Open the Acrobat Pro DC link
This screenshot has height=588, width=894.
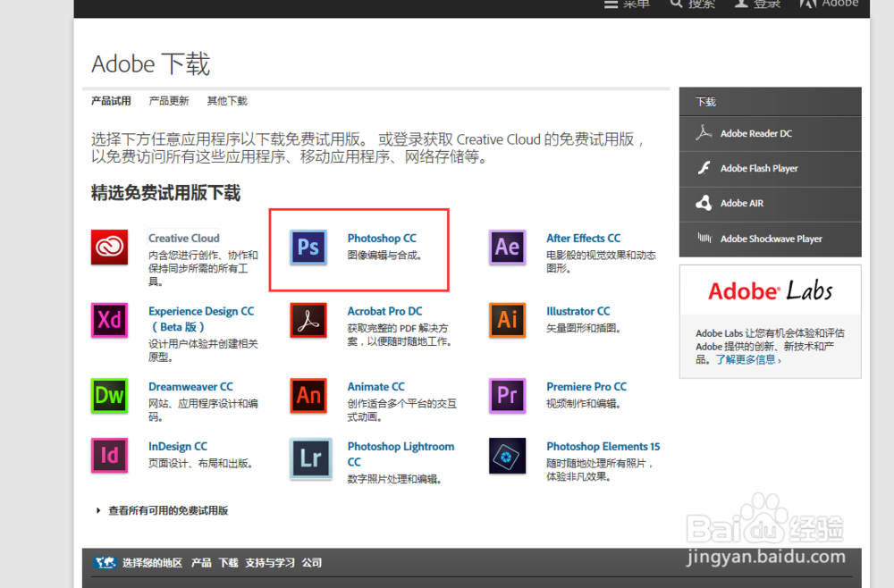click(x=384, y=311)
